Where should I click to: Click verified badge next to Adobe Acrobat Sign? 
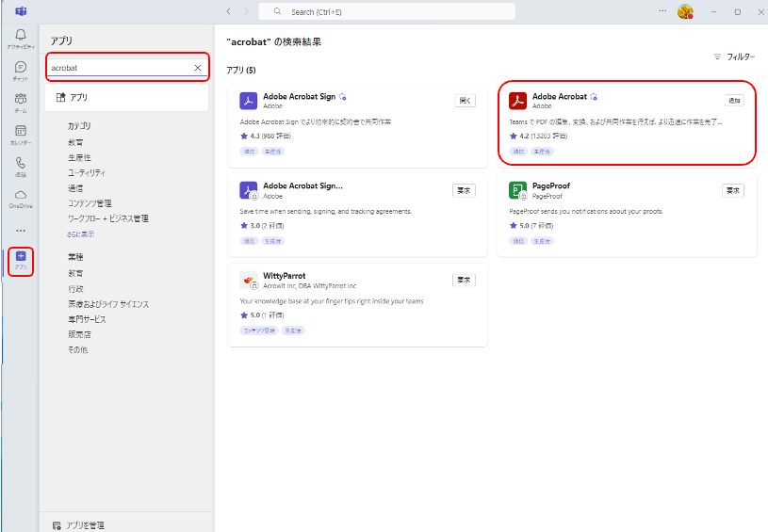(x=343, y=97)
